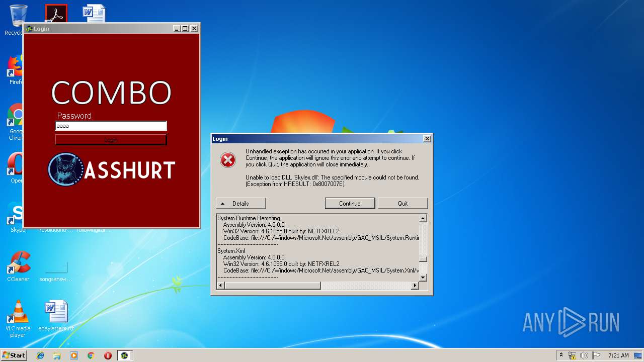Screen dimensions: 644x362
Task: Click the Skylex.dll error message text
Action: click(332, 180)
